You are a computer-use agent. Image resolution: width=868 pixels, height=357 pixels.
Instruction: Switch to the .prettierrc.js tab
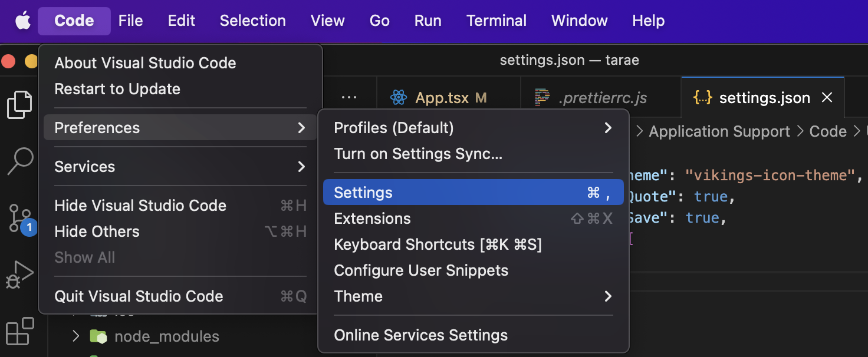point(601,98)
